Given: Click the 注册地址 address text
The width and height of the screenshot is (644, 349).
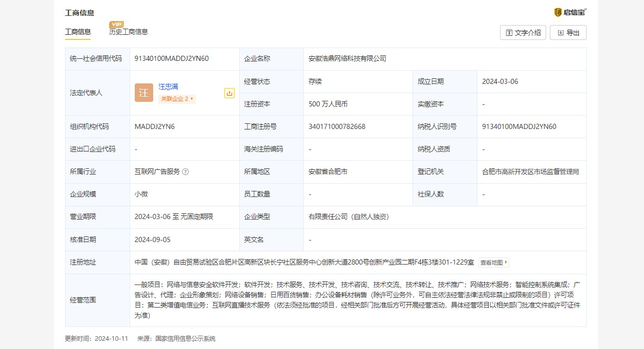Looking at the screenshot, I should [304, 262].
